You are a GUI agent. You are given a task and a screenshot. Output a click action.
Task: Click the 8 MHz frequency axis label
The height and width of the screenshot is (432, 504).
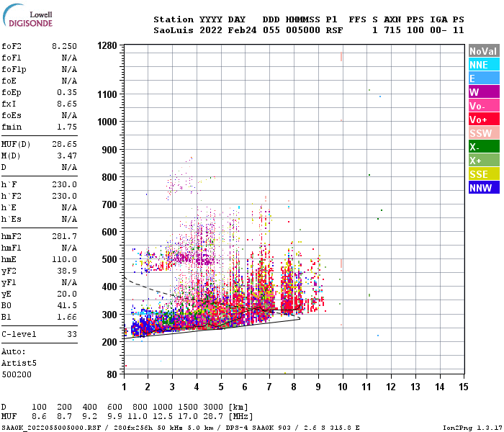[294, 387]
